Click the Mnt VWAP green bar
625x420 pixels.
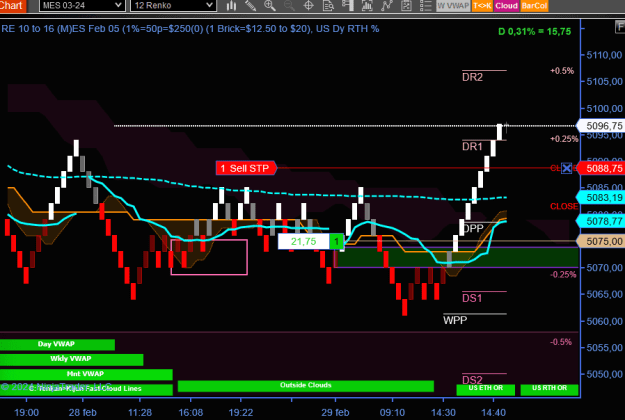coord(86,374)
